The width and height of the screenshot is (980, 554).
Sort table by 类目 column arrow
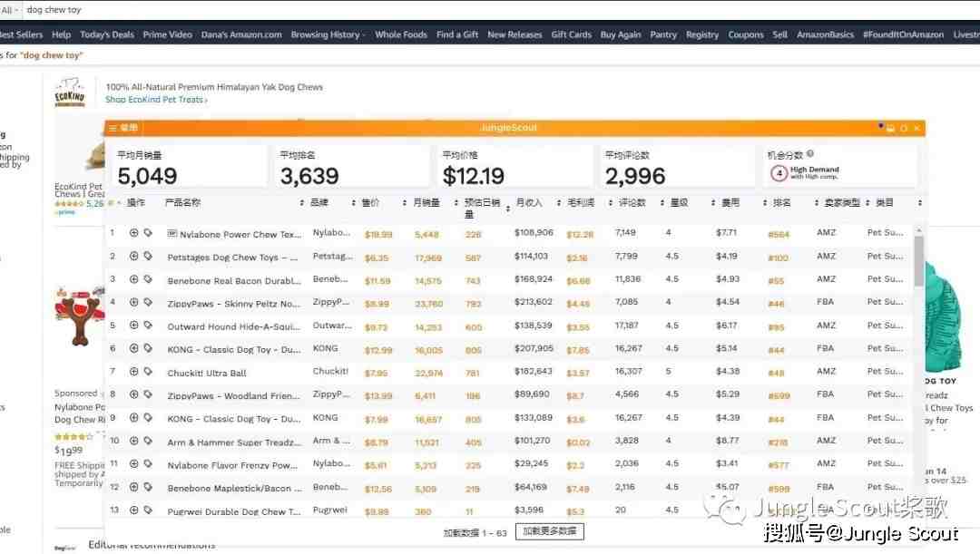click(919, 203)
